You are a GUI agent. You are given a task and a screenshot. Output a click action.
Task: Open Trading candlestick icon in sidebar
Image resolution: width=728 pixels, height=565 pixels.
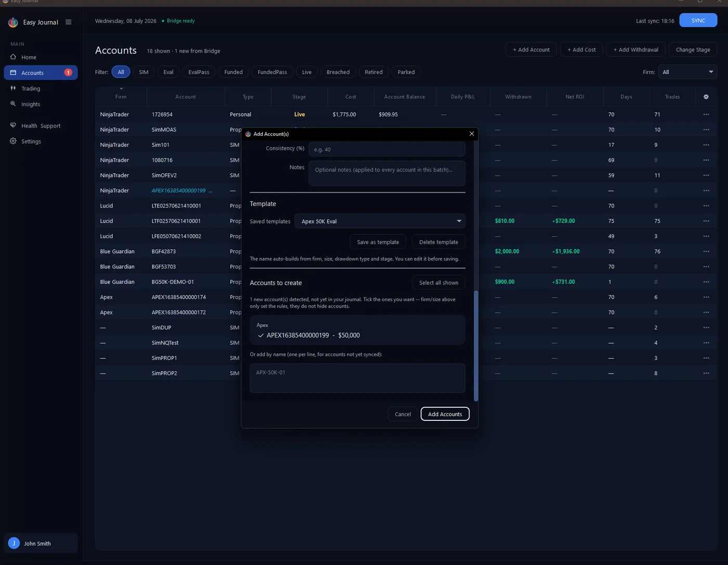[14, 88]
